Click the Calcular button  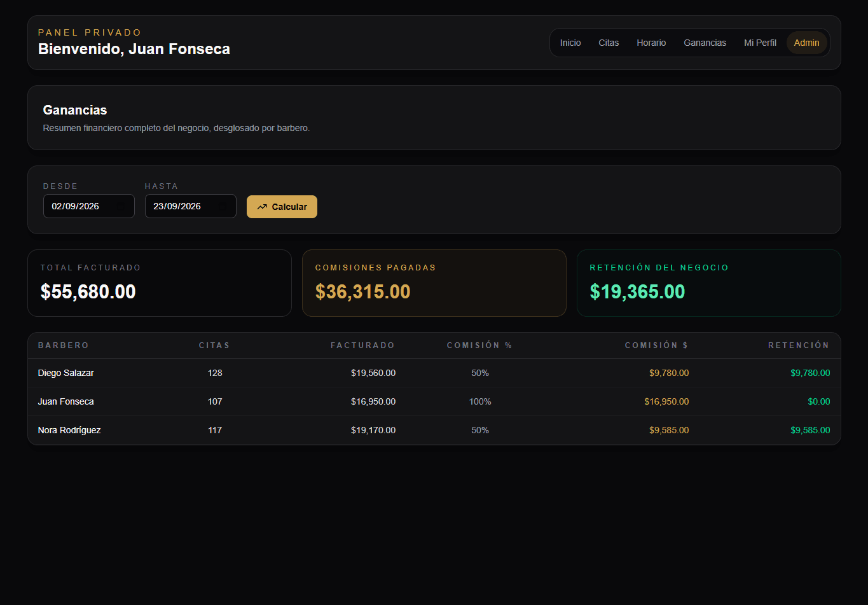pos(282,207)
